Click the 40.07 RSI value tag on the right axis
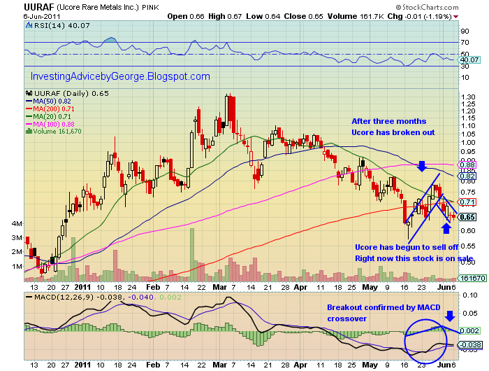 pos(469,60)
